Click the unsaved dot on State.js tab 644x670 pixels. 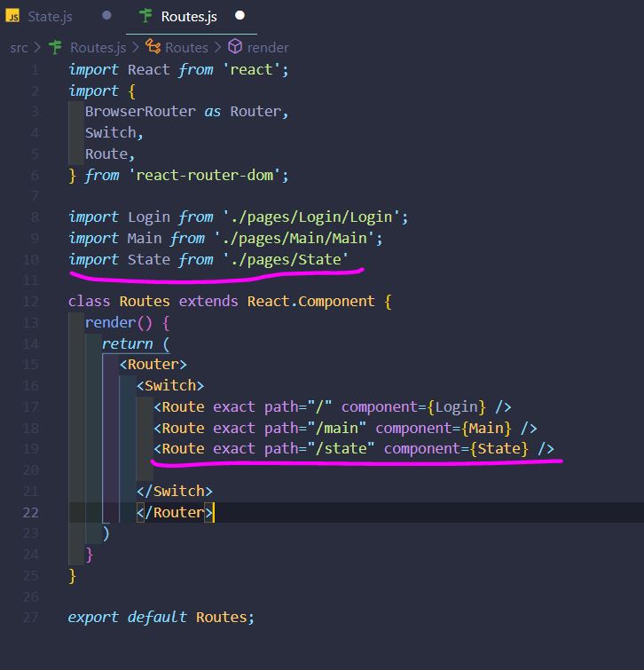click(x=106, y=15)
